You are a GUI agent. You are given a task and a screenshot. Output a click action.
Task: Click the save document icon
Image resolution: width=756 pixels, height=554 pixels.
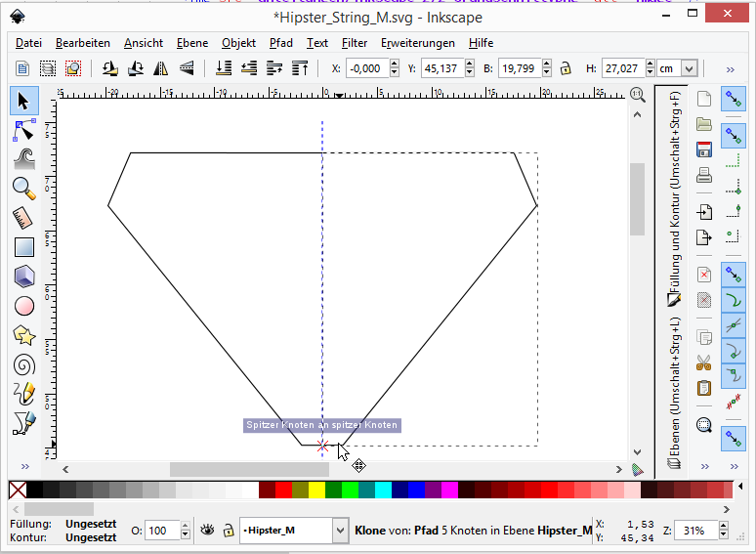pos(703,149)
